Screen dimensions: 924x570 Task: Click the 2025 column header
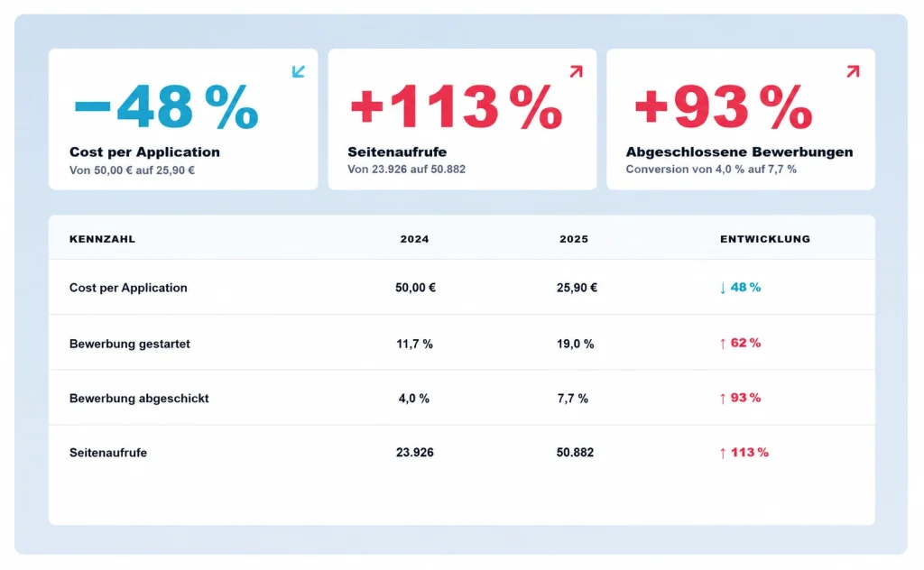point(574,239)
